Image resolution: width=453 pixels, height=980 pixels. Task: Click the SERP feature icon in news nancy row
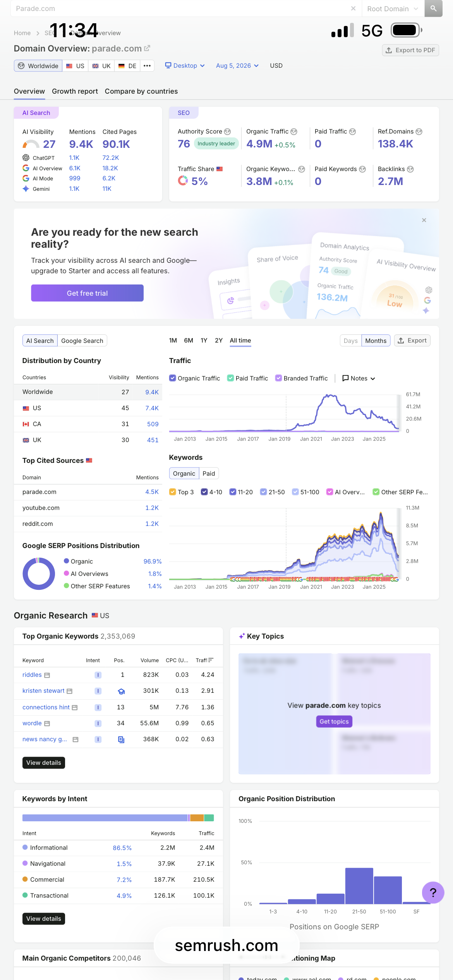pos(121,740)
